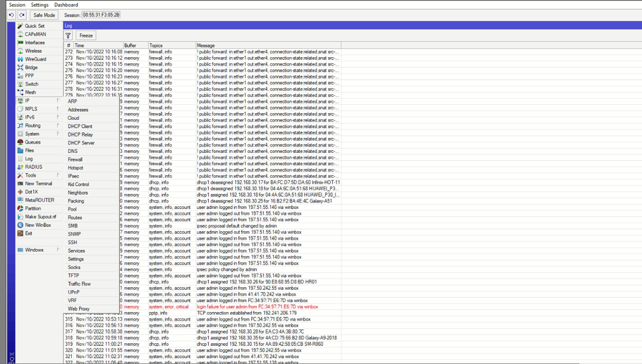Sort log by Time column header

point(98,45)
